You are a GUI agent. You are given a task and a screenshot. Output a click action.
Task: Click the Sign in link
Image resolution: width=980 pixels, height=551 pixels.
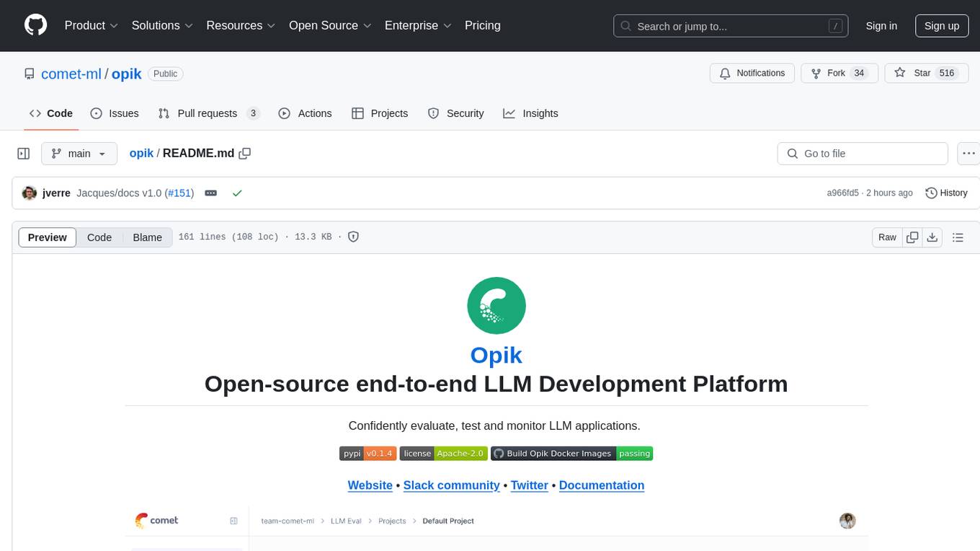pyautogui.click(x=881, y=26)
